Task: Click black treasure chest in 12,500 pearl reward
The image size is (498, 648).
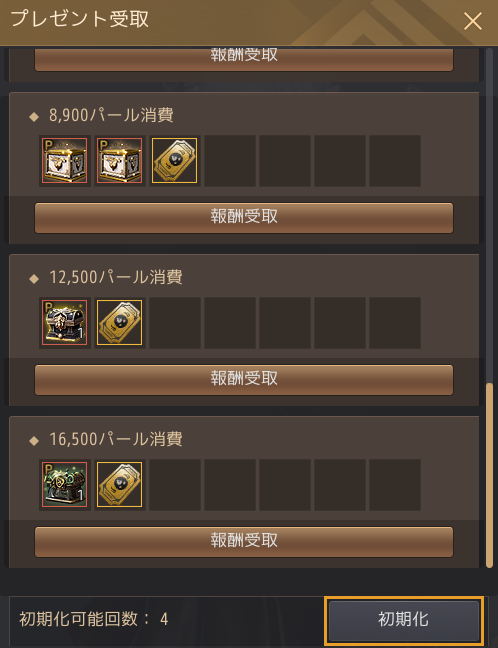Action: coord(64,323)
